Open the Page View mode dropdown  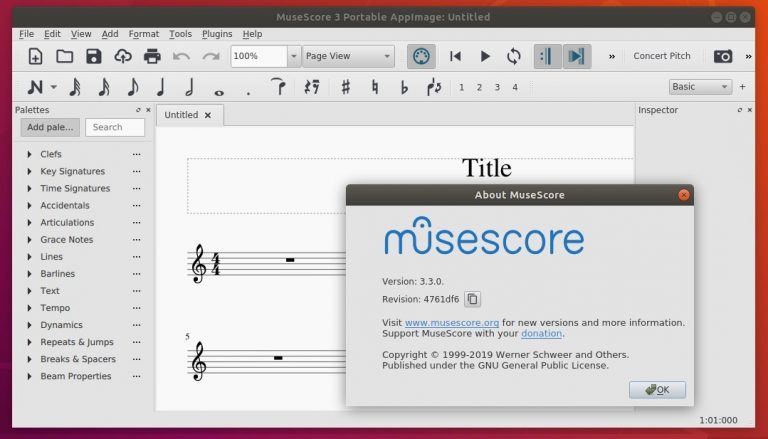[x=348, y=56]
